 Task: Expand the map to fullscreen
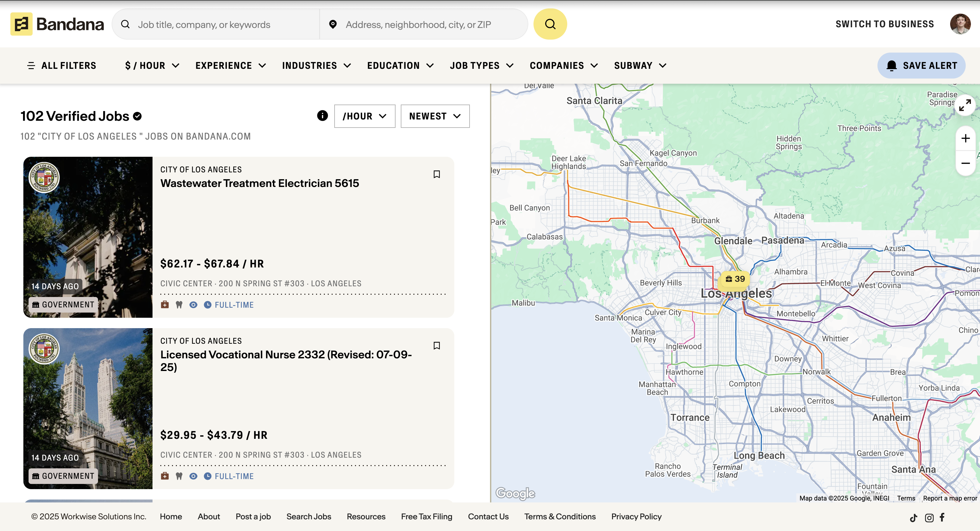click(965, 105)
